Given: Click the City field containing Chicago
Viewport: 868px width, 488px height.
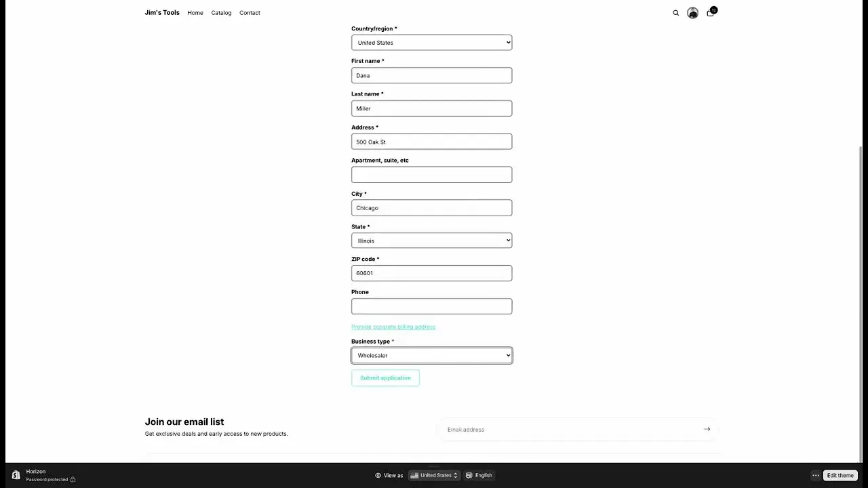Looking at the screenshot, I should point(431,207).
